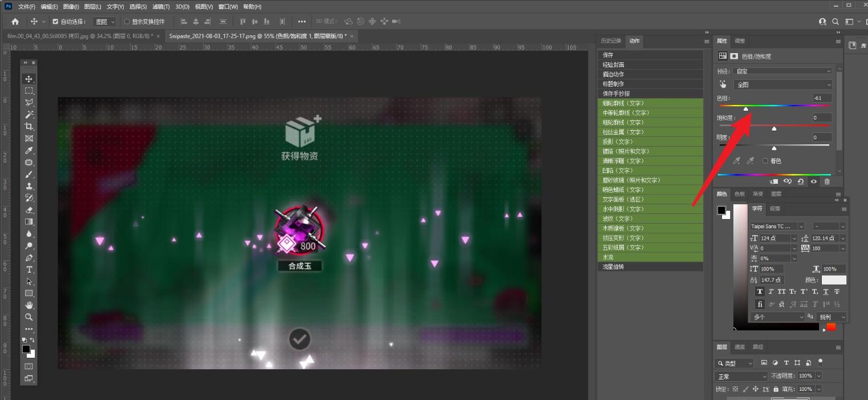Viewport: 868px width, 400px height.
Task: Click the 饱和度 saturation slider handle
Action: 774,129
